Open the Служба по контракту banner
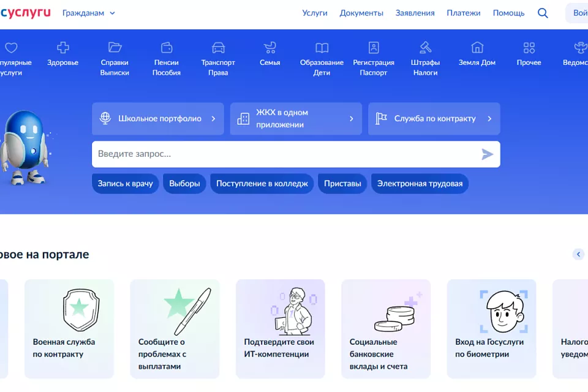588x392 pixels. [x=434, y=119]
